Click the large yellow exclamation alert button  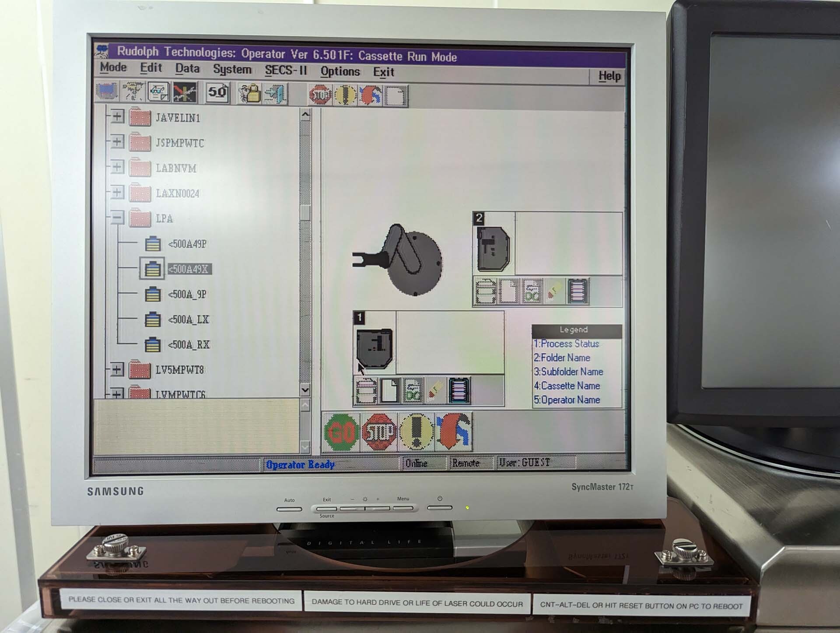click(x=417, y=432)
